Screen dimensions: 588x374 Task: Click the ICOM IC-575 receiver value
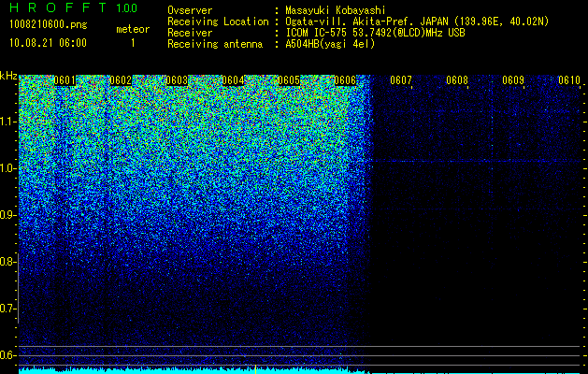tap(375, 33)
